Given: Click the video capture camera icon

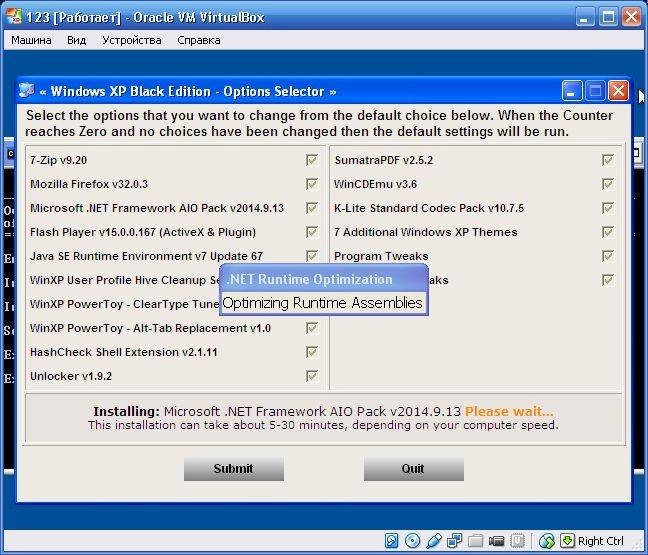Looking at the screenshot, I should pyautogui.click(x=496, y=540).
